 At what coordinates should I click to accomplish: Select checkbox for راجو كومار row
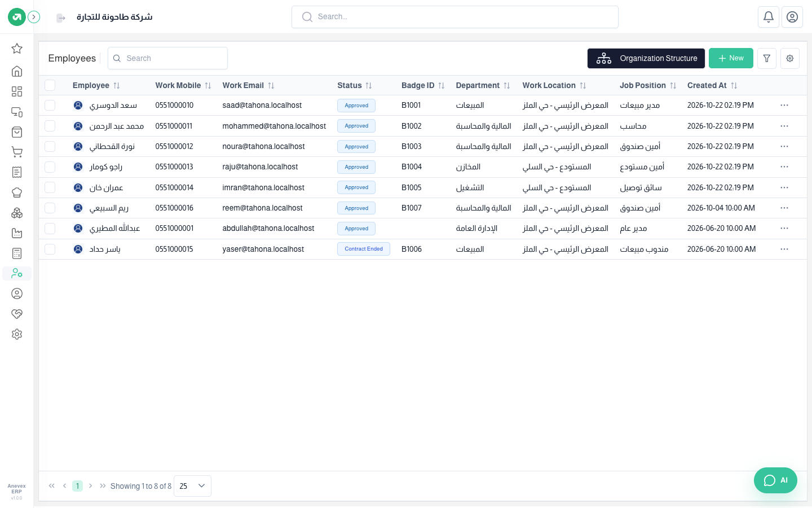[50, 167]
